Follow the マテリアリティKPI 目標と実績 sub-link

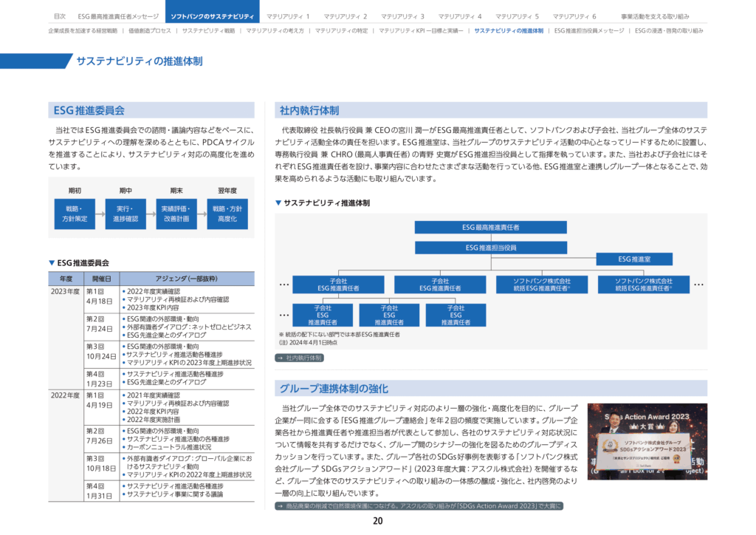(421, 31)
